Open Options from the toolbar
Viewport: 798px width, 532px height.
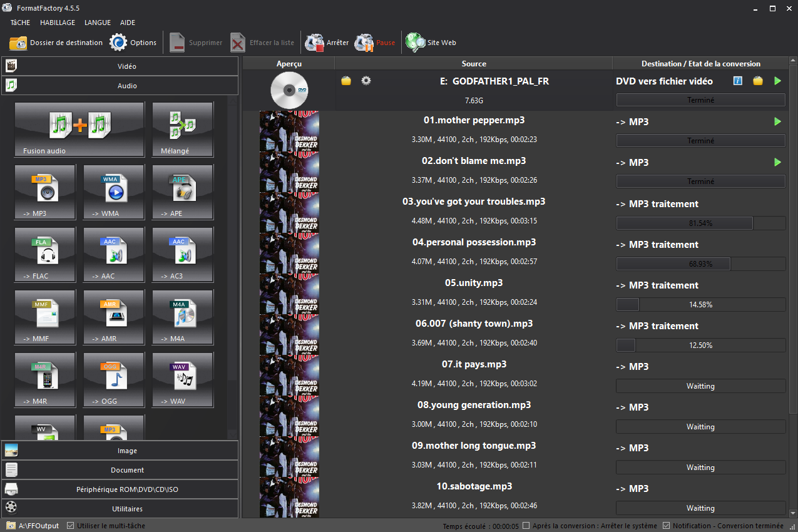tap(133, 43)
